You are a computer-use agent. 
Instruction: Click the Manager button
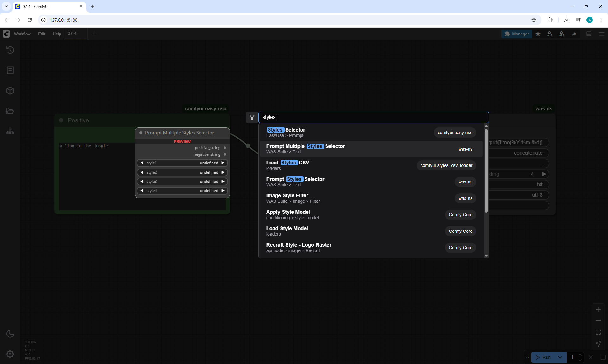pos(516,34)
